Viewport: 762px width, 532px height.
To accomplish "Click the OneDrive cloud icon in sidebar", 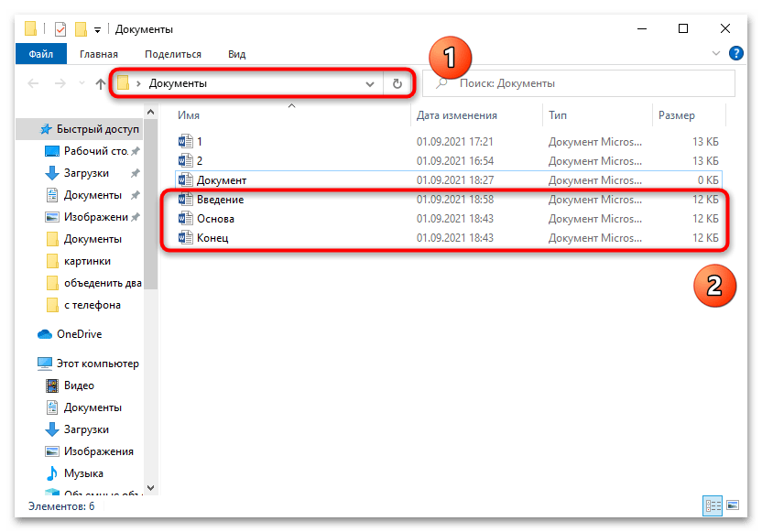I will 45,334.
